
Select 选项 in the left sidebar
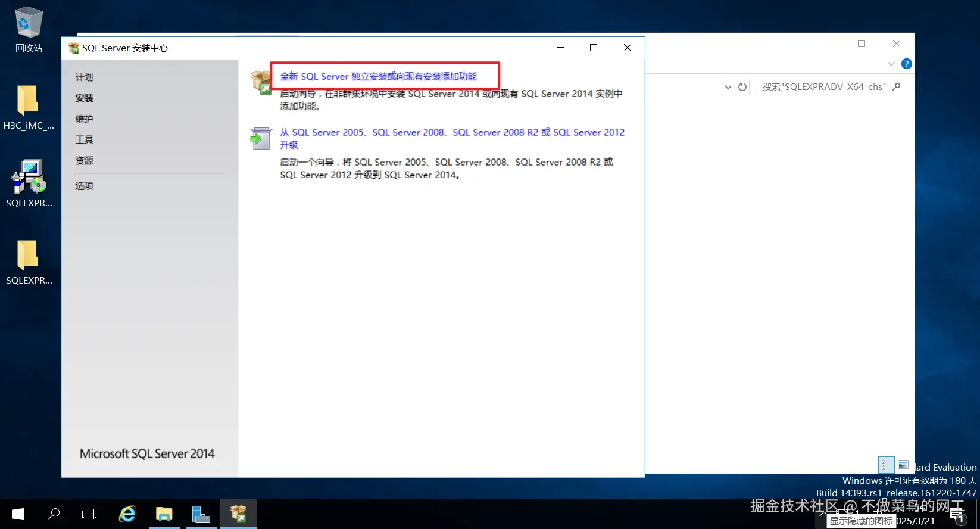pyautogui.click(x=84, y=185)
